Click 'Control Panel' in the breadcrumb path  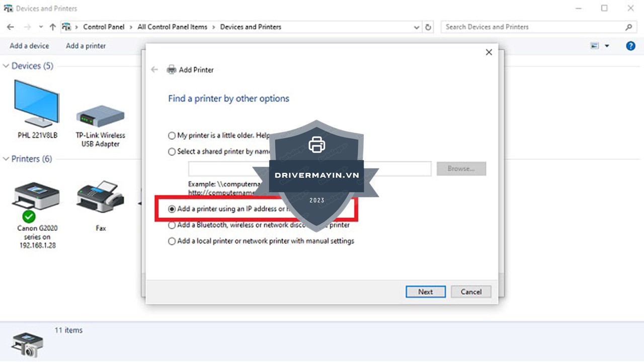(x=104, y=27)
